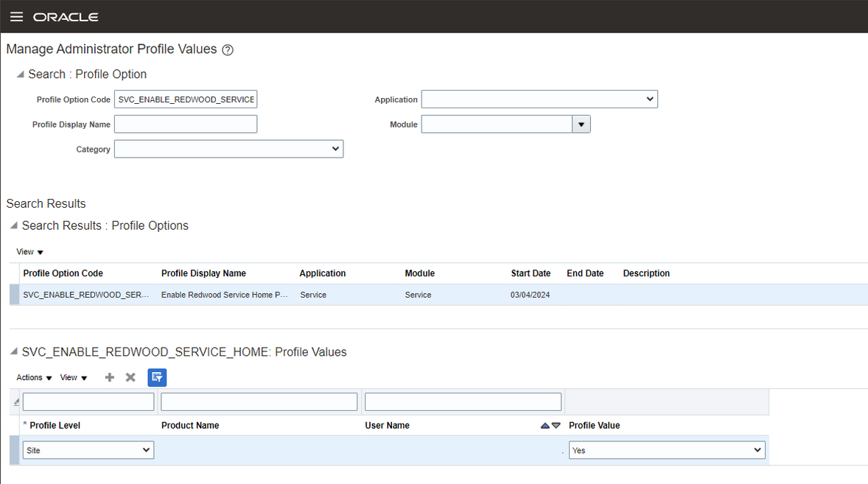Open View menu above Profile Options table
Screen dimensions: 868x484
pos(30,252)
